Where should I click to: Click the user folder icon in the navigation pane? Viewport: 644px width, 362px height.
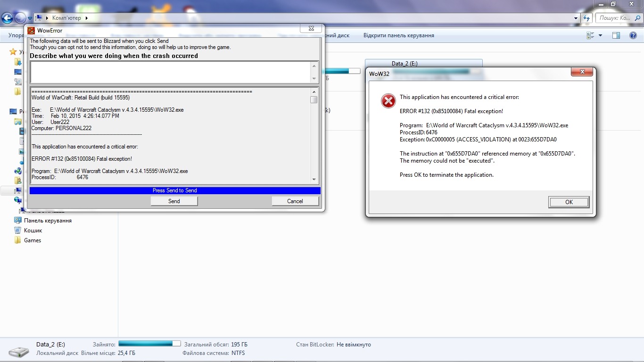click(18, 181)
